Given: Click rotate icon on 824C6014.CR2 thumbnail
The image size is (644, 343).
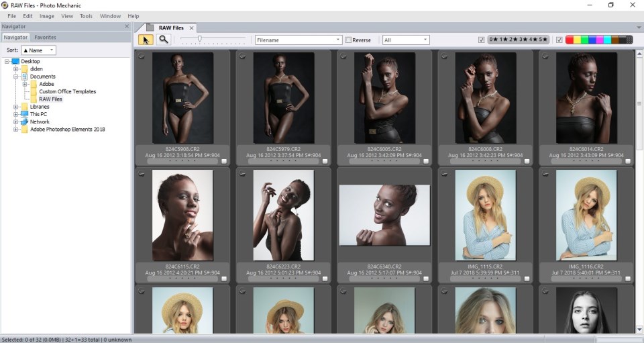Looking at the screenshot, I should pyautogui.click(x=545, y=56).
